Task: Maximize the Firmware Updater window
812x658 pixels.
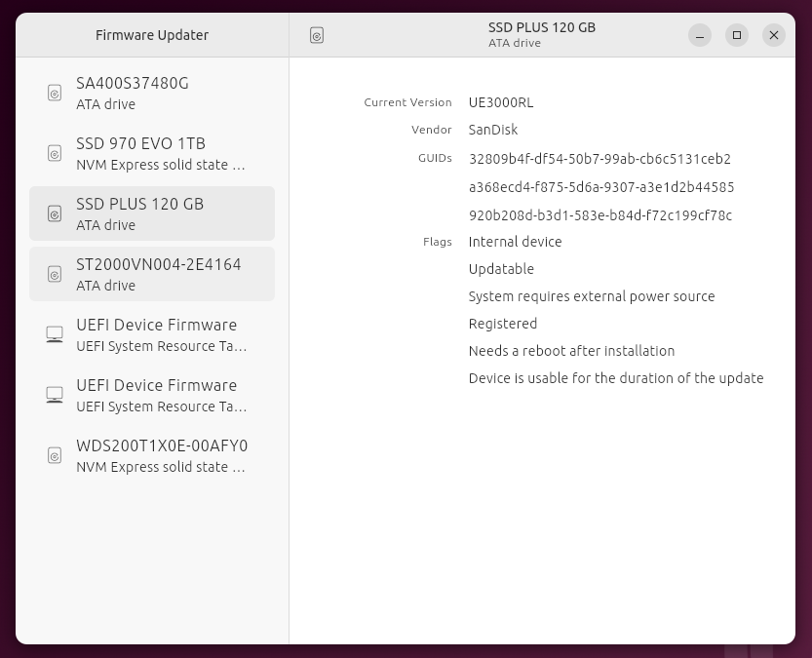Action: tap(737, 35)
